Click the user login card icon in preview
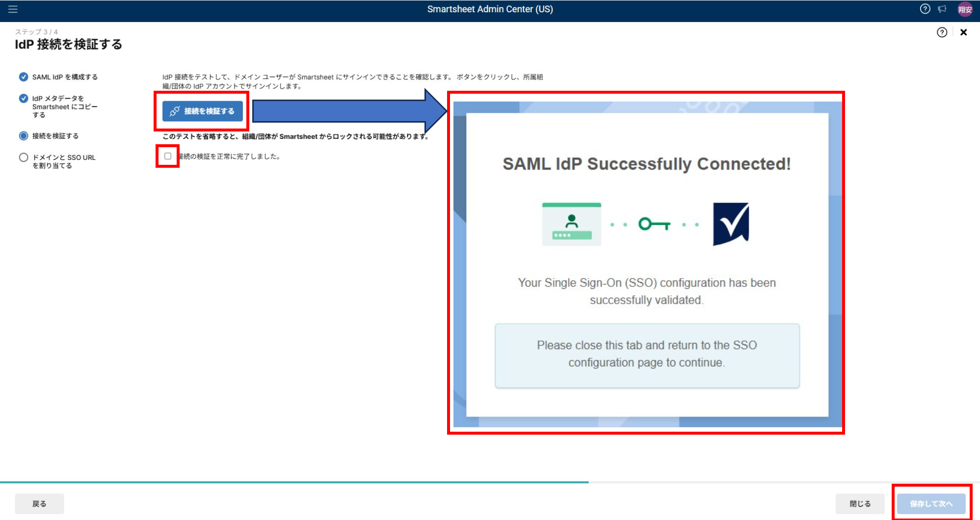Image resolution: width=980 pixels, height=520 pixels. coord(572,224)
